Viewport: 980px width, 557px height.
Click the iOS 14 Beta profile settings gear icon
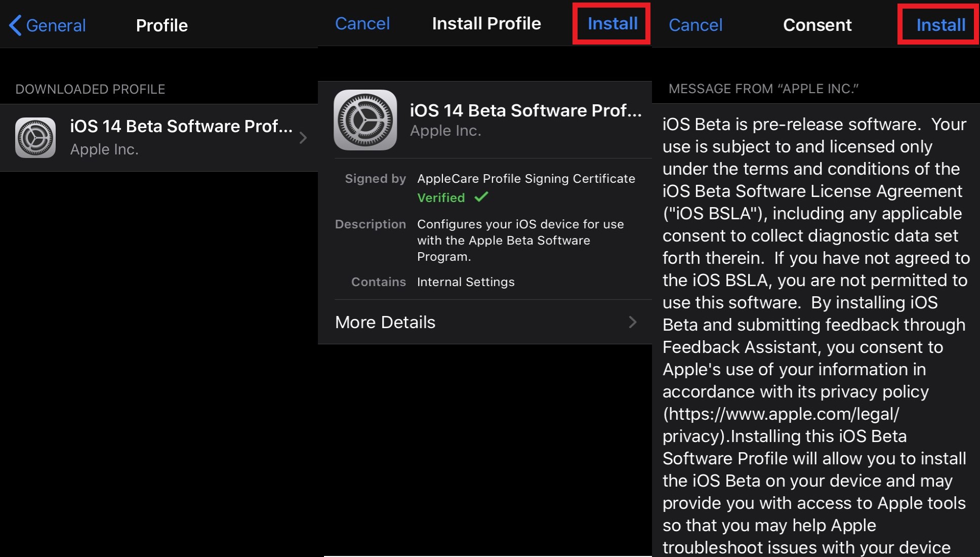(35, 137)
